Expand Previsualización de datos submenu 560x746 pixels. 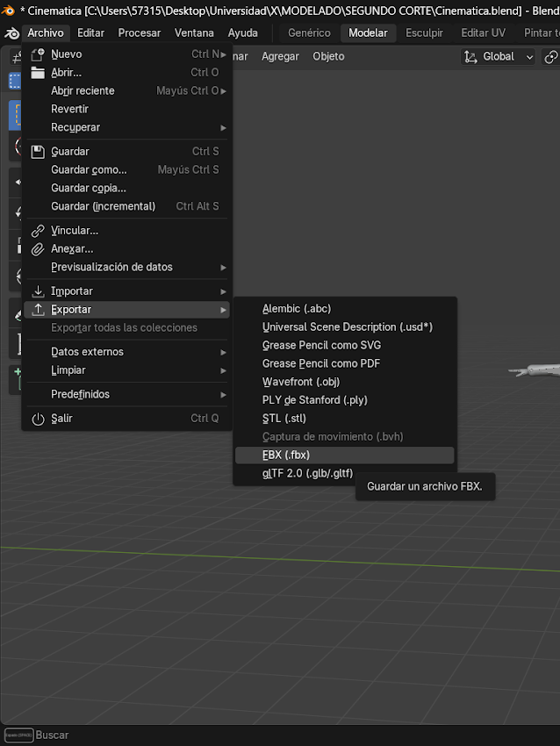pyautogui.click(x=127, y=267)
